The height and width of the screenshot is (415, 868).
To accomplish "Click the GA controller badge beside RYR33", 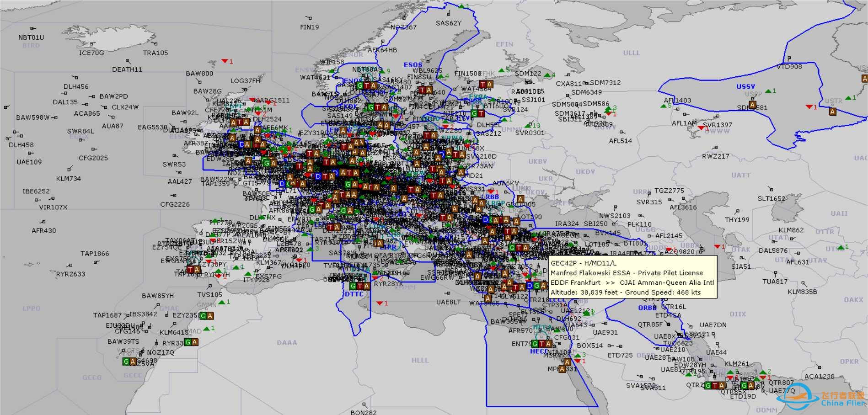I will tap(191, 342).
